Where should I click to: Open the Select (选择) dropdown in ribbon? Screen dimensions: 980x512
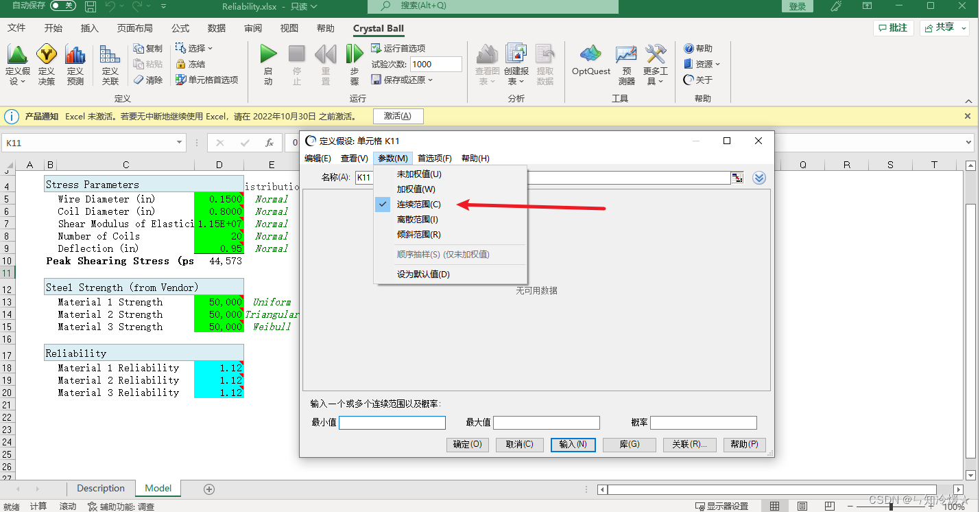coord(194,48)
